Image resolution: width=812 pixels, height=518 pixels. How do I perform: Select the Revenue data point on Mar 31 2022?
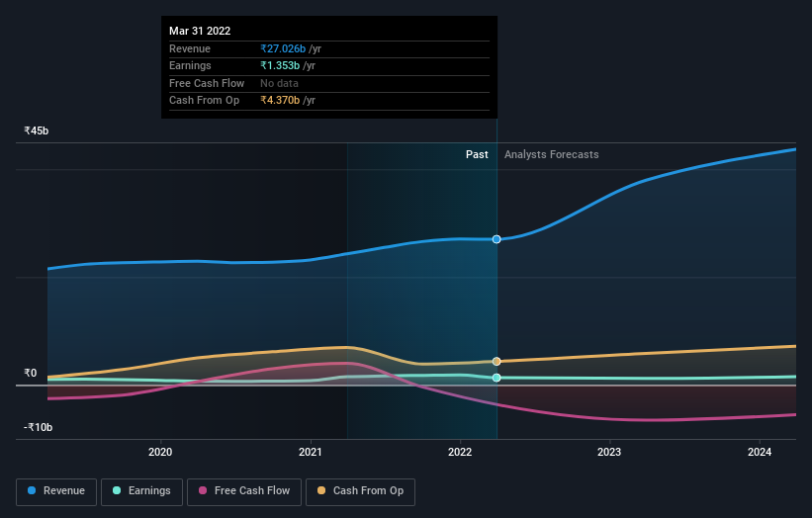[496, 239]
